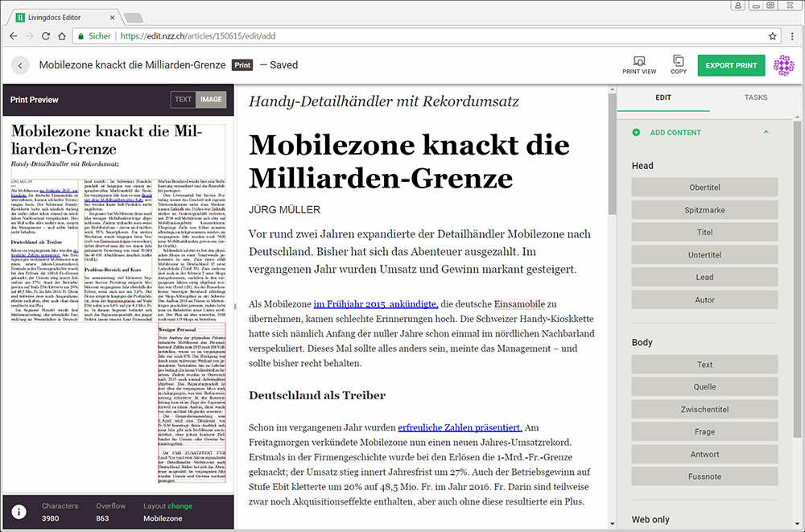Click the browser address bar URL
This screenshot has height=532, width=805.
(198, 36)
